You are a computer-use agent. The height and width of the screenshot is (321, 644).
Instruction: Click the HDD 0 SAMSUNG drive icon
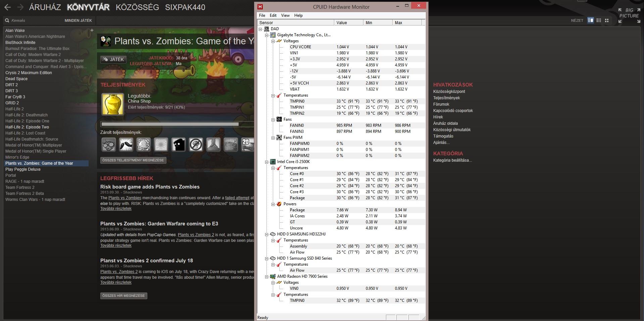click(x=273, y=234)
